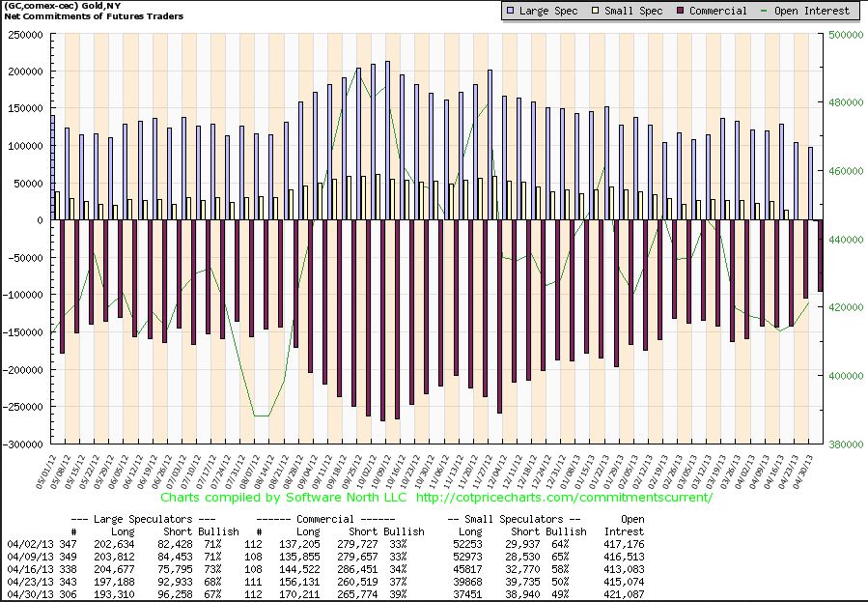Click the left axis label -50000
Viewport: 868px width, 602px height.
[x=23, y=258]
